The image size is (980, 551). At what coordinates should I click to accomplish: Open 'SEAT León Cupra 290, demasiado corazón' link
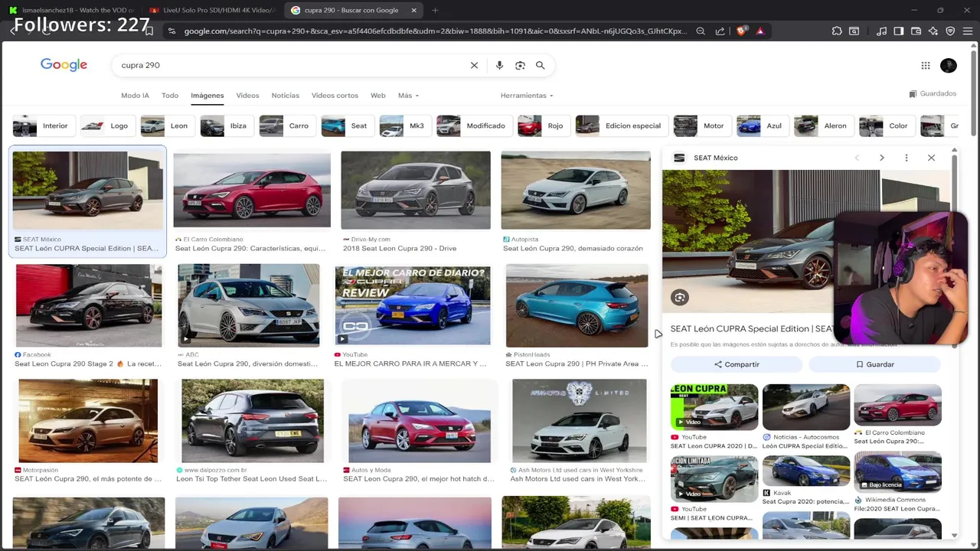(573, 248)
